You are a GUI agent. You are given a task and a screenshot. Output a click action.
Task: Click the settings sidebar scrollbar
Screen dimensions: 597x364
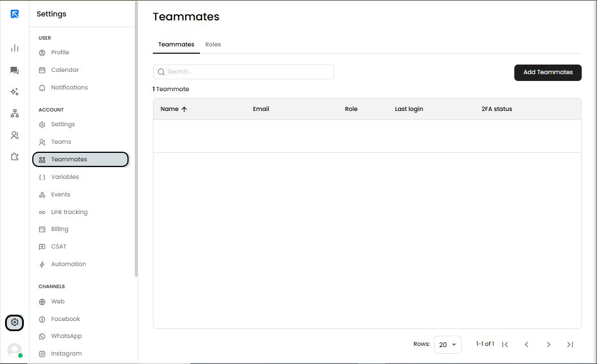click(136, 139)
